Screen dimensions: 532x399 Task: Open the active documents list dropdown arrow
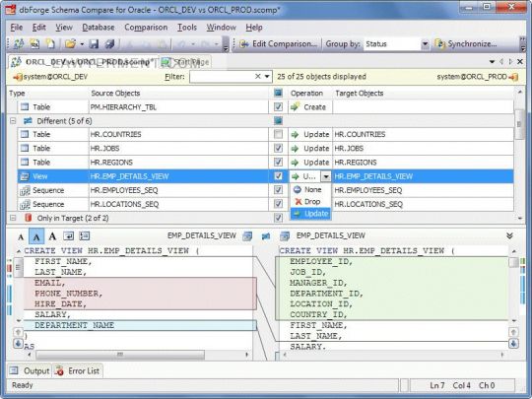pyautogui.click(x=492, y=62)
